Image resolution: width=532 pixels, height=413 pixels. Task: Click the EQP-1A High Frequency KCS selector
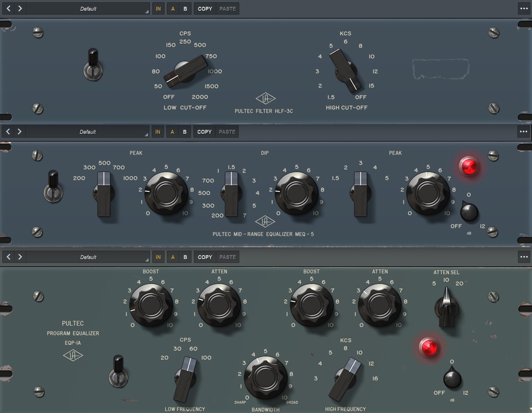[345, 379]
